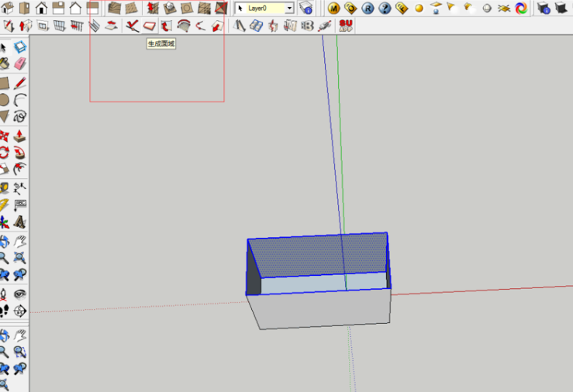Click the Generate Face red quadrilateral icon
This screenshot has height=392, width=573.
(x=150, y=26)
